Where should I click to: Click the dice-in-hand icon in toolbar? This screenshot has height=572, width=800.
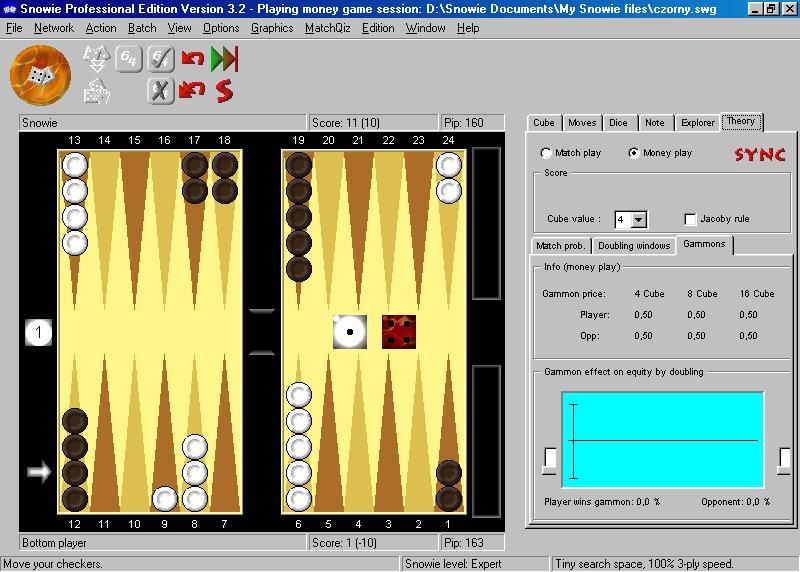point(96,92)
